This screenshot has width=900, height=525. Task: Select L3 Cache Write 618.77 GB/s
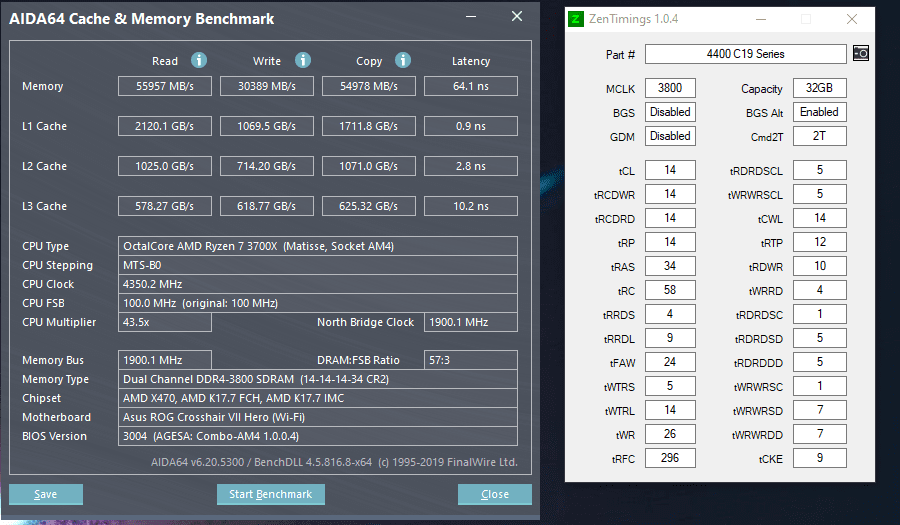coord(267,206)
